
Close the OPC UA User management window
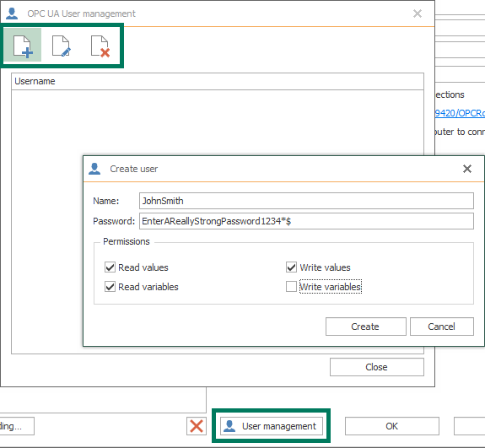click(x=418, y=13)
